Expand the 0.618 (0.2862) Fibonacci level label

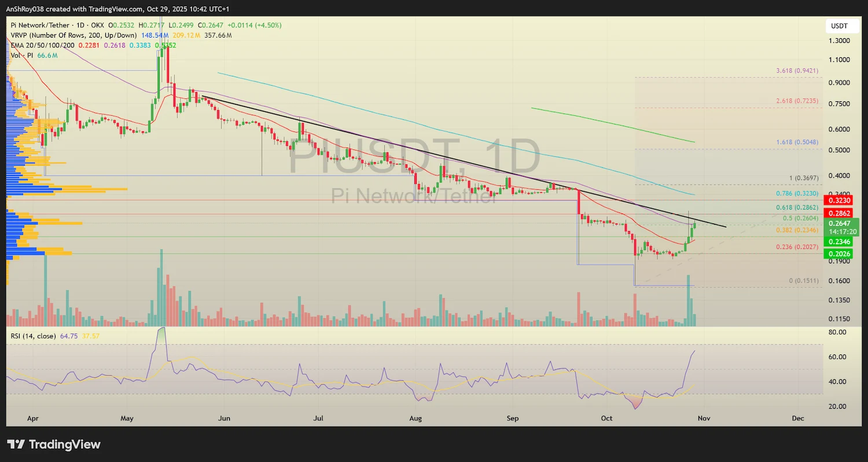coord(797,207)
